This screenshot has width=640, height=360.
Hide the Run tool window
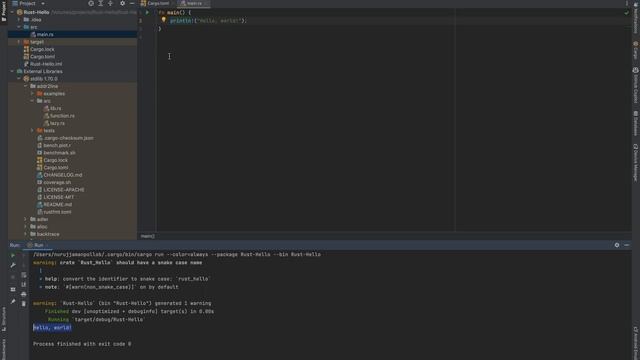pos(627,245)
